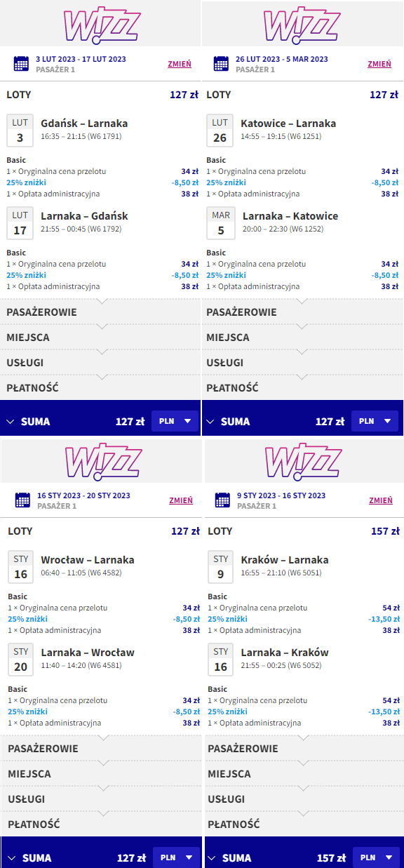Viewport: 404px width, 868px height.
Task: Open the PLN currency dropdown in the Katowice panel
Action: pyautogui.click(x=375, y=421)
